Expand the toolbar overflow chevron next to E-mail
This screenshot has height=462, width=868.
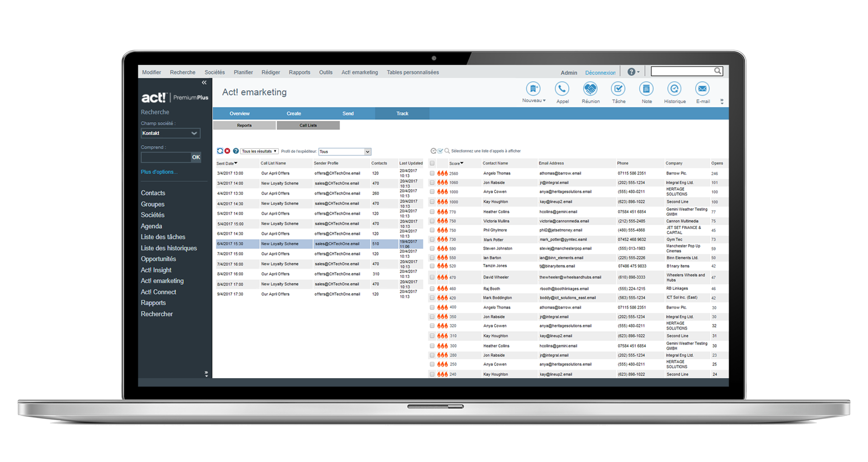tap(722, 101)
